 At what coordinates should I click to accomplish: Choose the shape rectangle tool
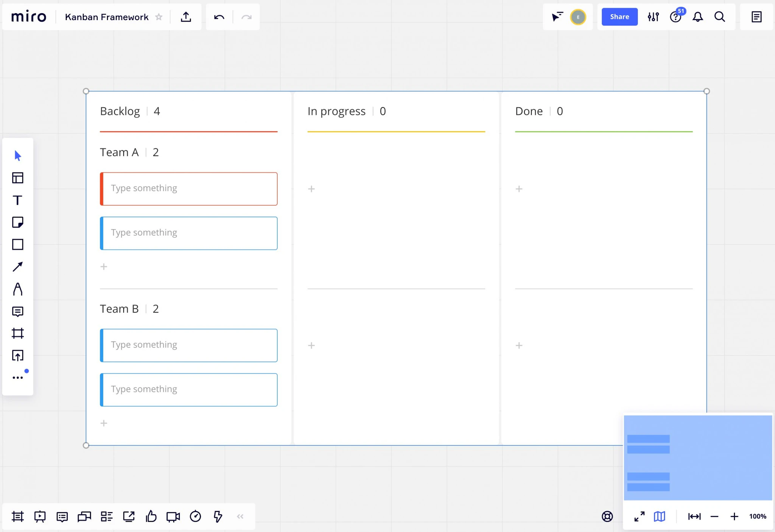tap(17, 244)
